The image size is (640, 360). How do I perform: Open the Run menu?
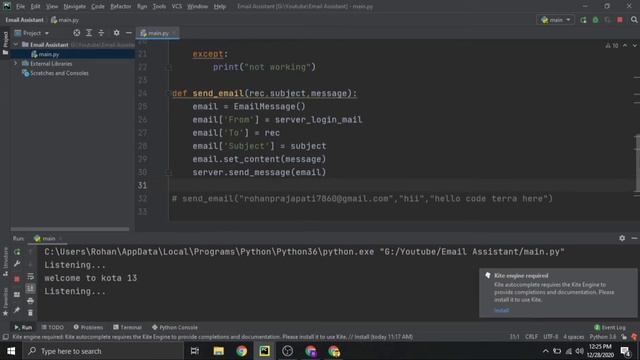coord(142,7)
